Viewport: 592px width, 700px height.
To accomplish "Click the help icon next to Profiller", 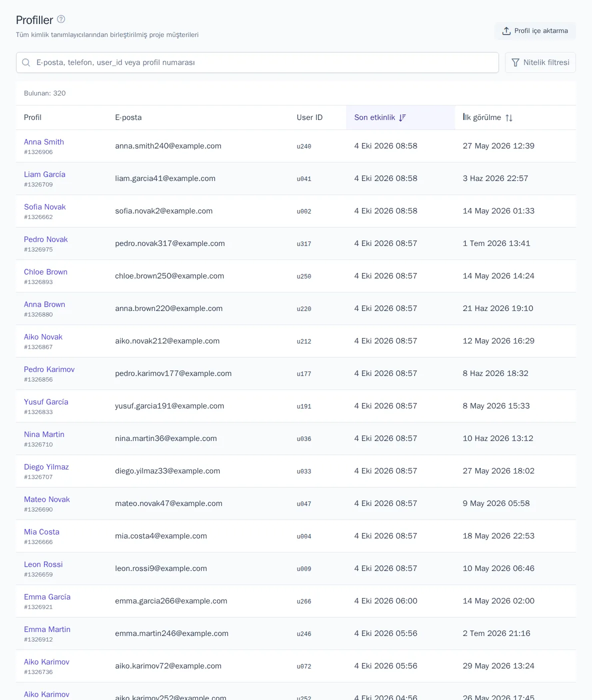I will coord(61,19).
